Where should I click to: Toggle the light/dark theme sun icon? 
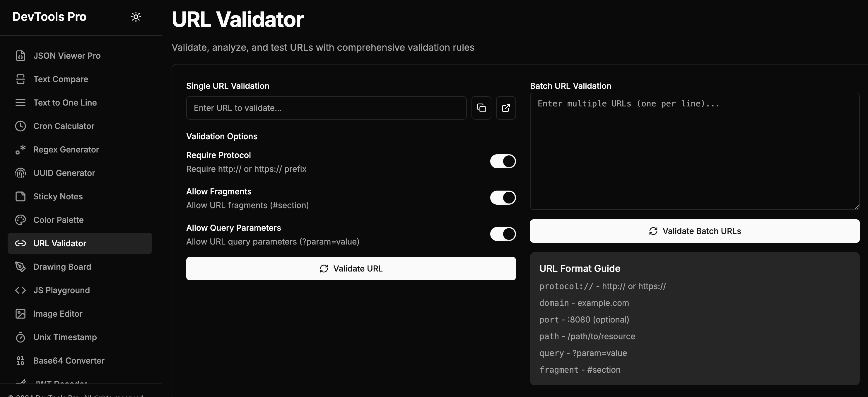coord(136,17)
